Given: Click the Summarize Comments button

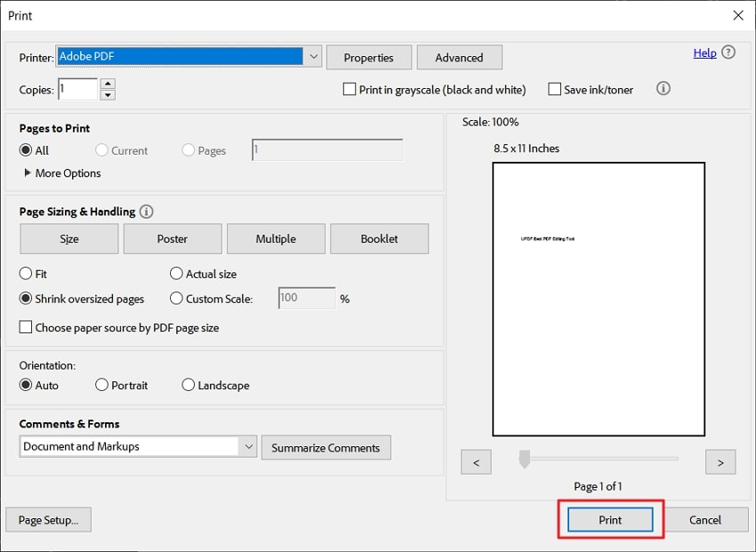Looking at the screenshot, I should point(326,447).
